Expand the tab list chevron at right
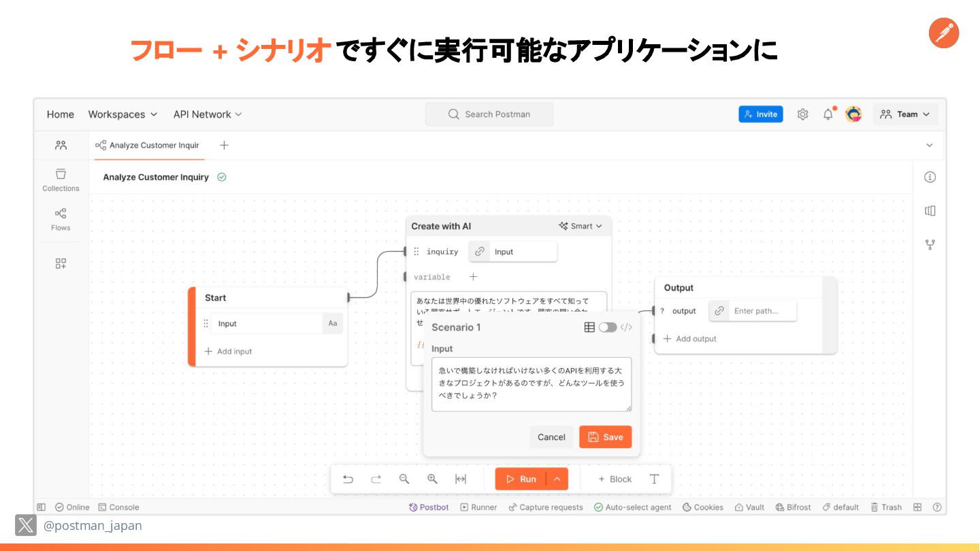This screenshot has width=980, height=551. click(x=930, y=145)
